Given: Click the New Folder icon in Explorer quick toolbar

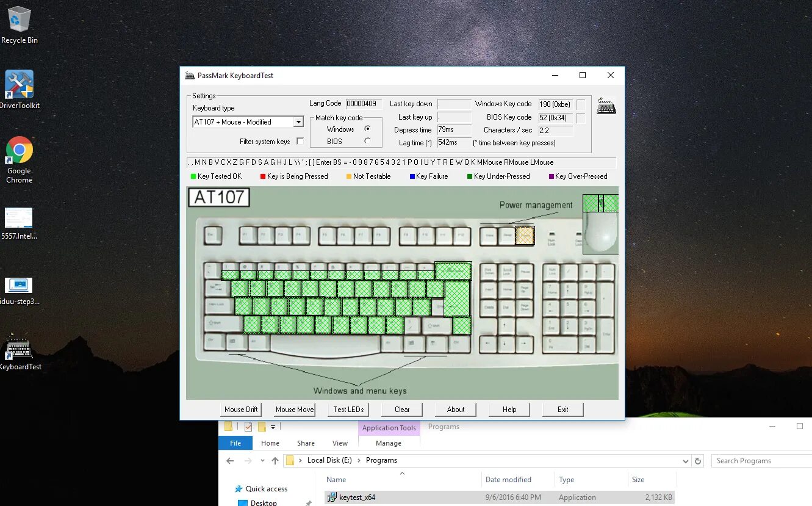Looking at the screenshot, I should coord(262,427).
